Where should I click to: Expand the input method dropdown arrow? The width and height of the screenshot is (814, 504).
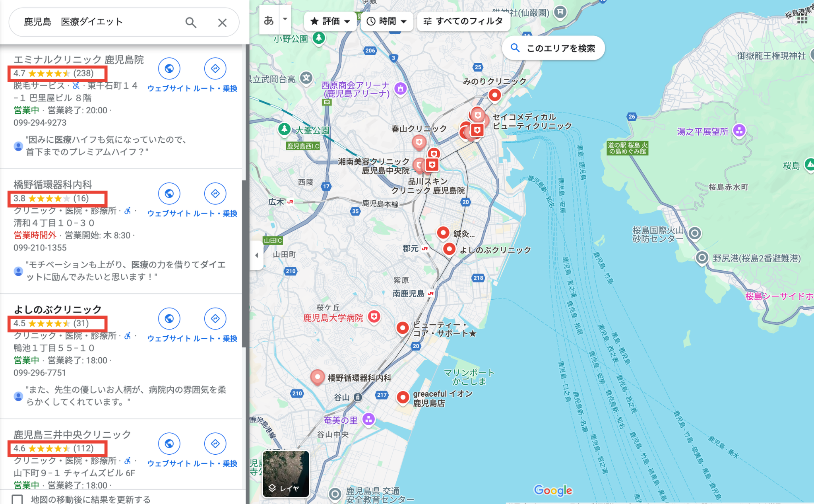click(285, 19)
